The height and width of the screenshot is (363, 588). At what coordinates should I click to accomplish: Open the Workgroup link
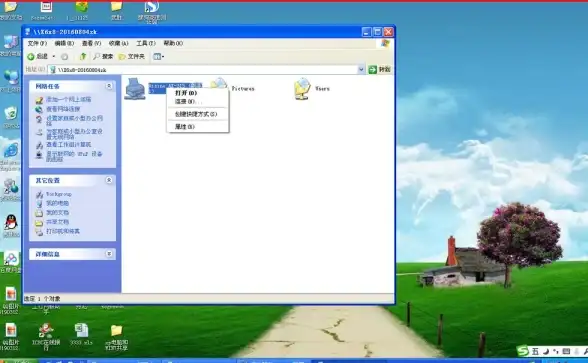pos(58,194)
